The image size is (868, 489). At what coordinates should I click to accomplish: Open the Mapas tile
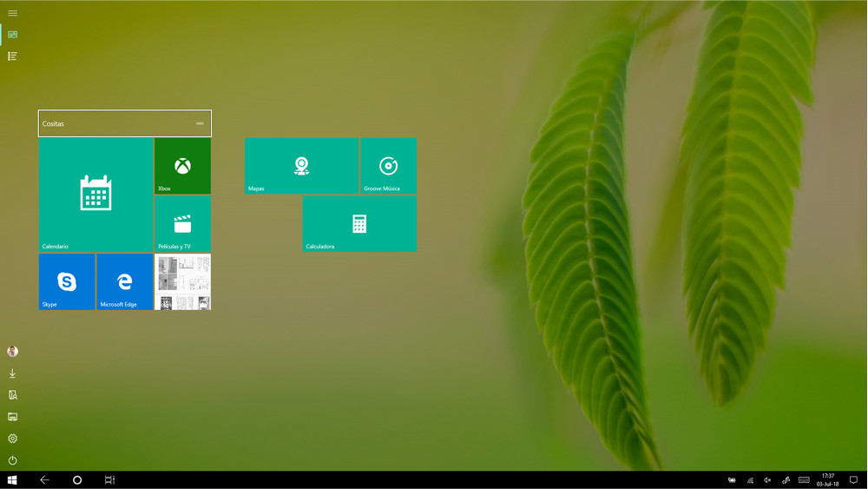pyautogui.click(x=302, y=166)
